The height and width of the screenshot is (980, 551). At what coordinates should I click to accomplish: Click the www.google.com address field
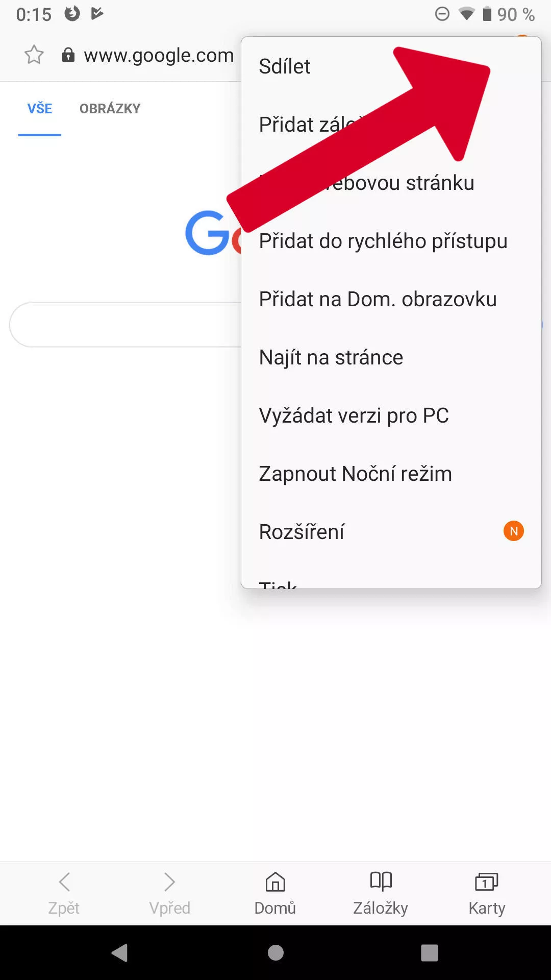159,55
